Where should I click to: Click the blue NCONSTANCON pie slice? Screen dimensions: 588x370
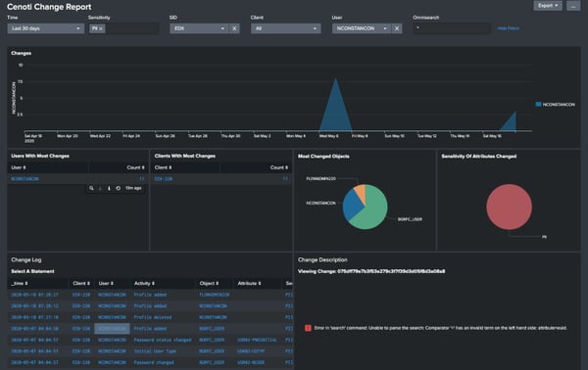352,205
